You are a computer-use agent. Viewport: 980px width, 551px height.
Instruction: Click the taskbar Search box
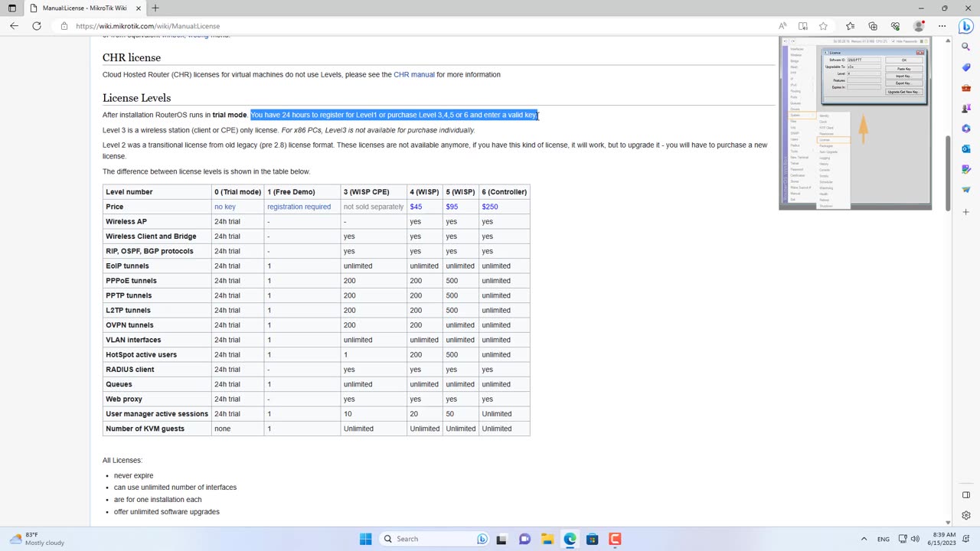434,539
